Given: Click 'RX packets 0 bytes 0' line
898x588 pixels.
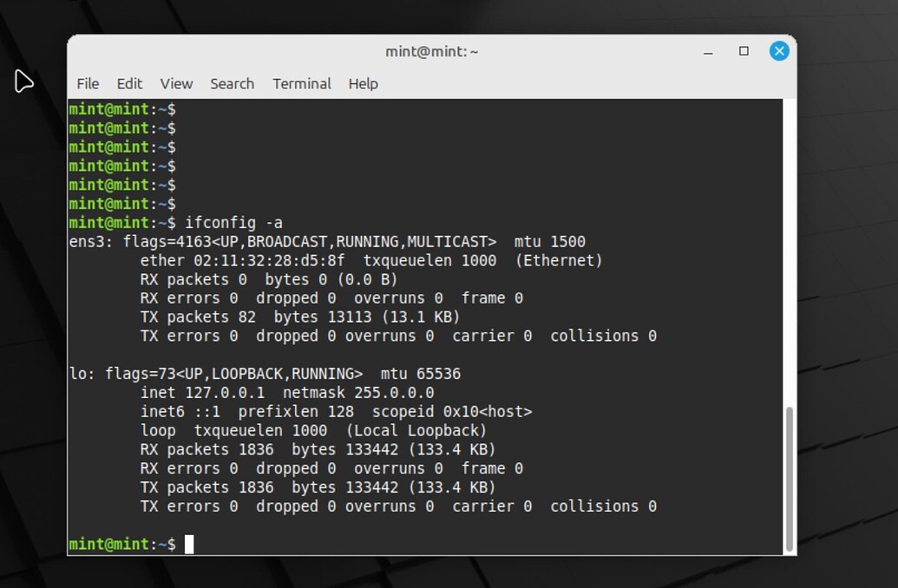Looking at the screenshot, I should pyautogui.click(x=269, y=279).
